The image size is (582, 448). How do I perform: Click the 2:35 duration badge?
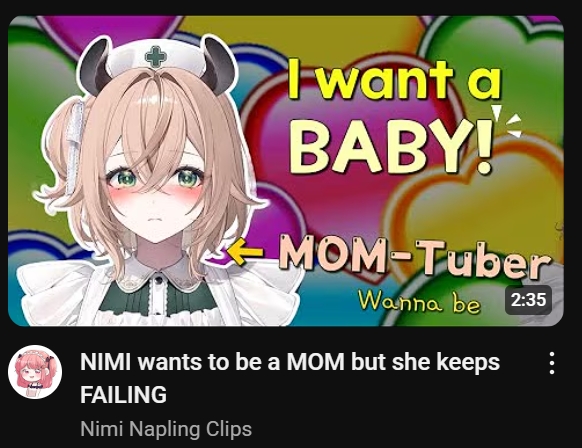(x=528, y=300)
